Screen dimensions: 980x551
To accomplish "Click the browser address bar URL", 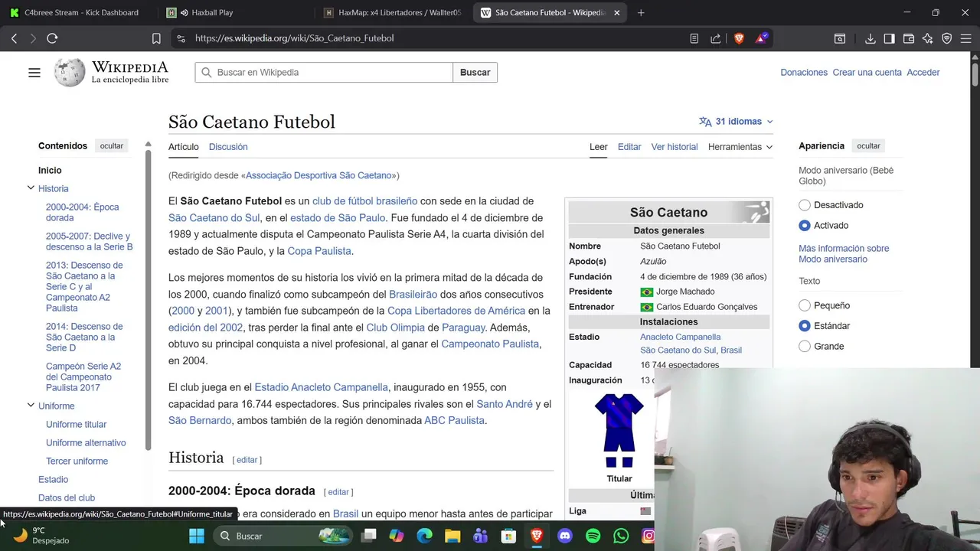I will coord(294,38).
